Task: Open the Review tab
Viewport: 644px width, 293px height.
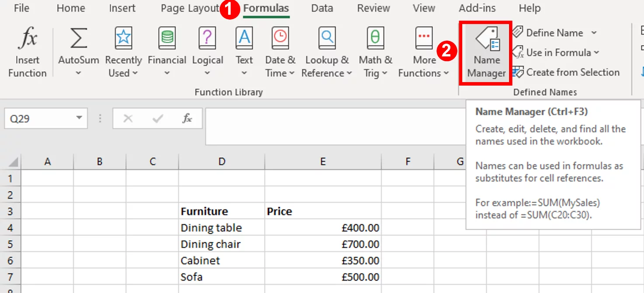Action: 373,8
